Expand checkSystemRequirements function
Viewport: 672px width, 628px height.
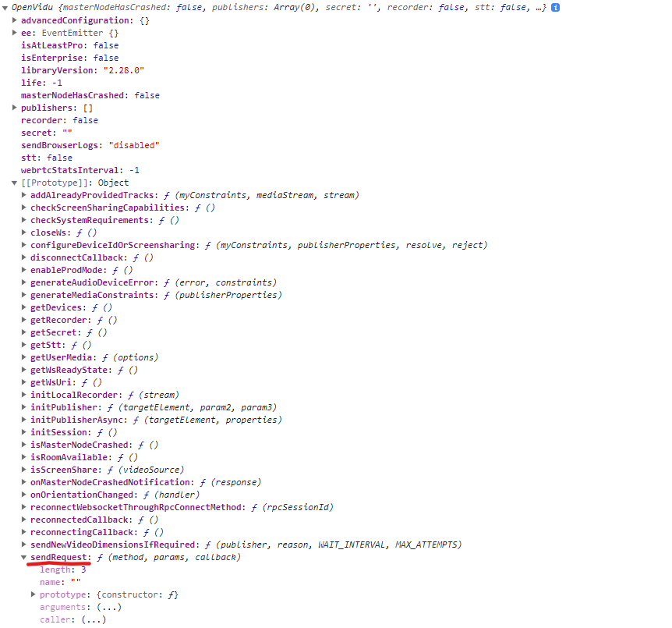coord(24,220)
